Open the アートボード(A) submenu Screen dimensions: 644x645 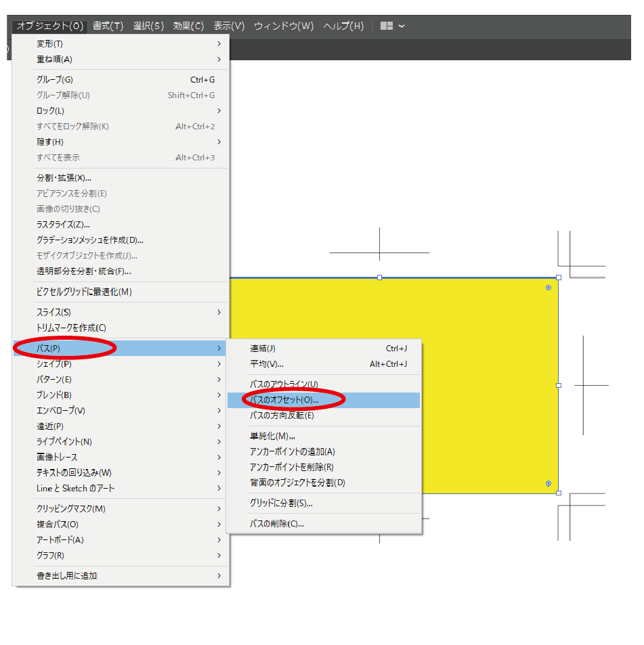121,540
